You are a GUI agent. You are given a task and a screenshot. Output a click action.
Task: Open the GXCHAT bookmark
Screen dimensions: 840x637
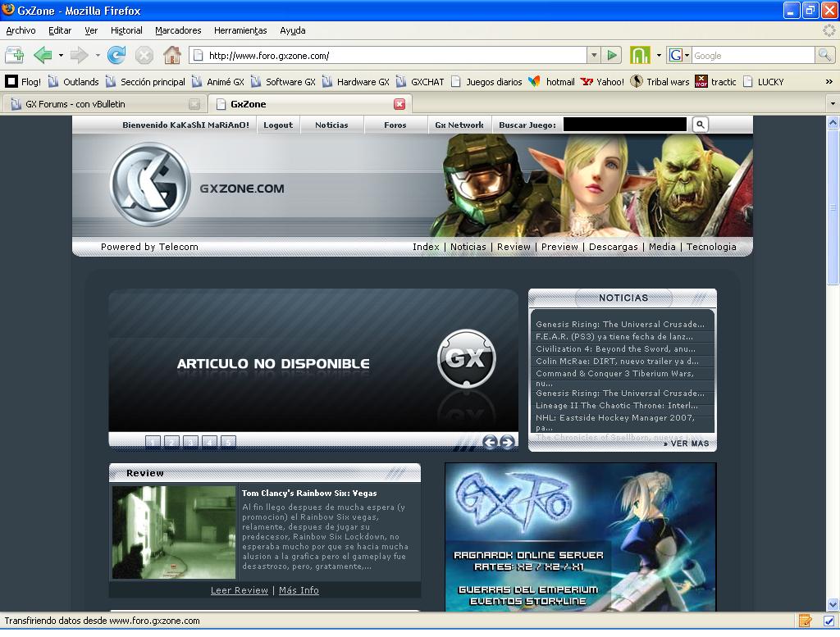tap(420, 82)
